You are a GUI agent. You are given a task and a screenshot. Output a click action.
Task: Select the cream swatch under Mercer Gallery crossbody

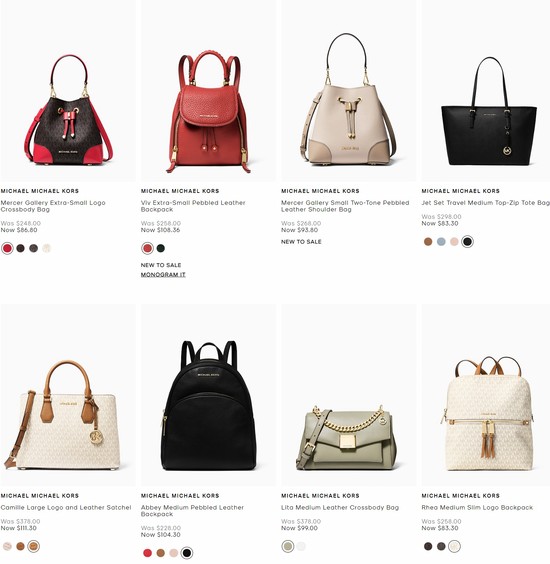pos(47,248)
